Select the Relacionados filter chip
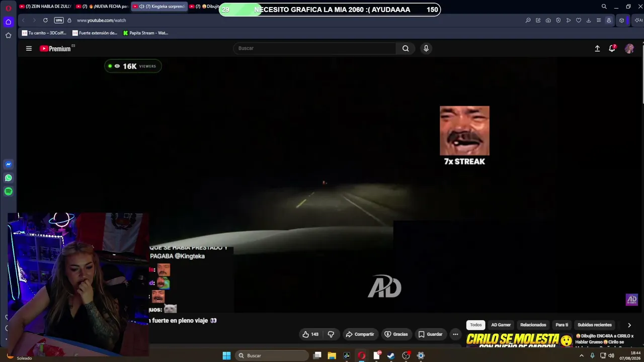This screenshot has width=644, height=362. tap(533, 325)
